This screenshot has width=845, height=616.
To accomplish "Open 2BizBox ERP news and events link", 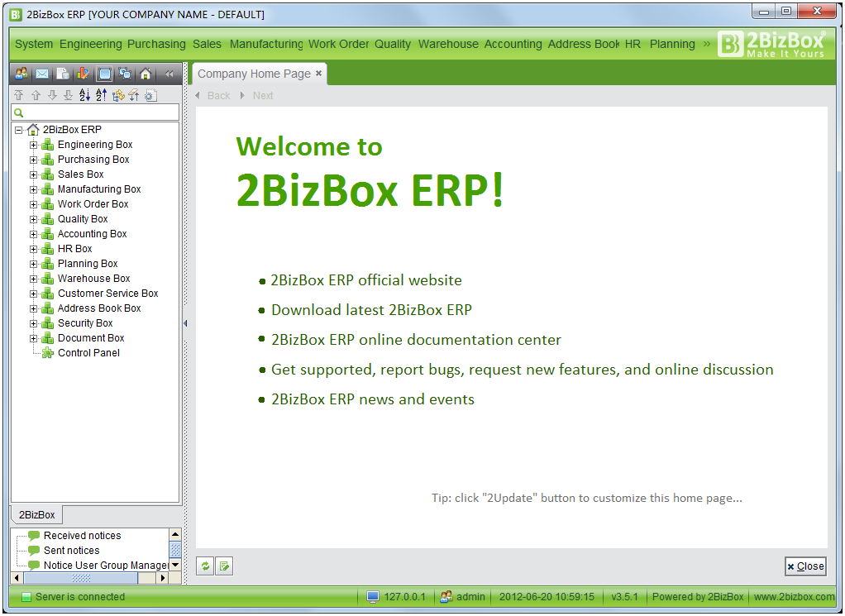I will pos(373,399).
